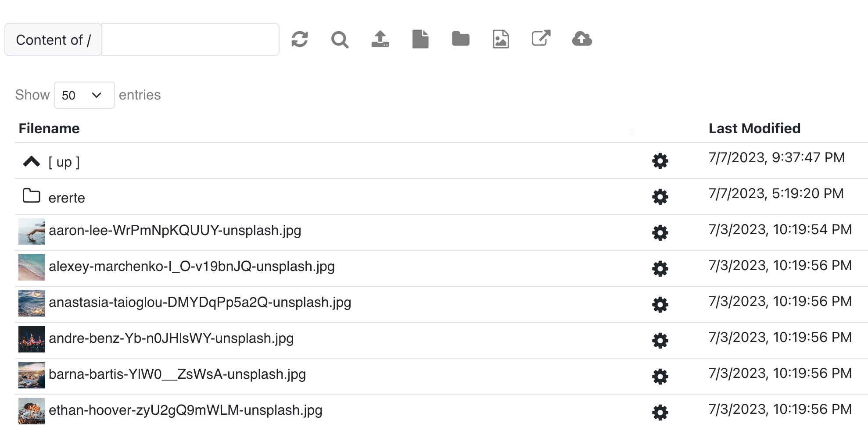Open settings gear for ererte folder
Viewport: 868px width, 427px height.
660,197
